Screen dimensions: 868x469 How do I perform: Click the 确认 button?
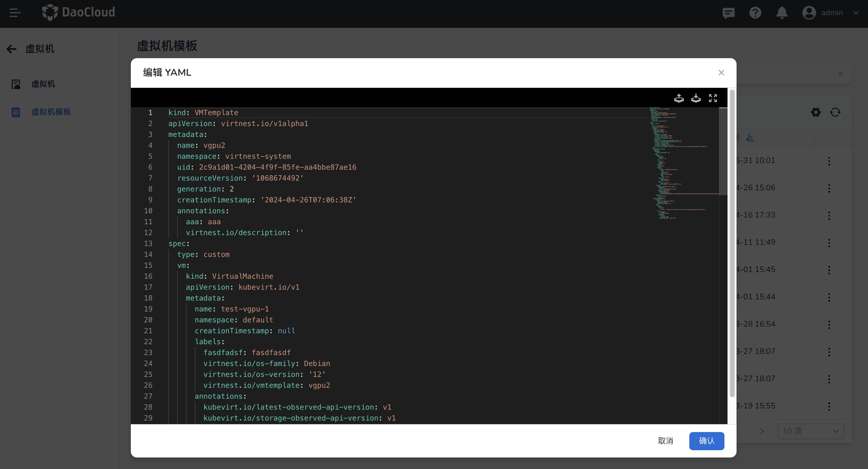[x=706, y=441]
